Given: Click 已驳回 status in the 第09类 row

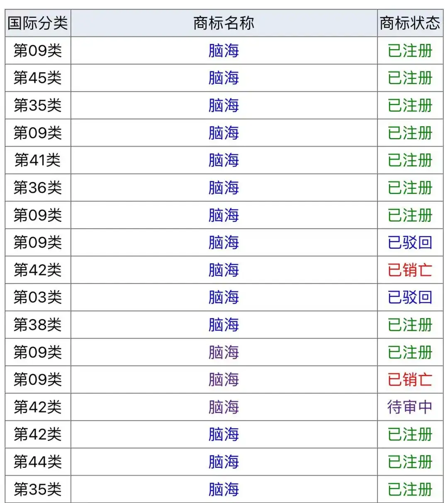Looking at the screenshot, I should [410, 243].
